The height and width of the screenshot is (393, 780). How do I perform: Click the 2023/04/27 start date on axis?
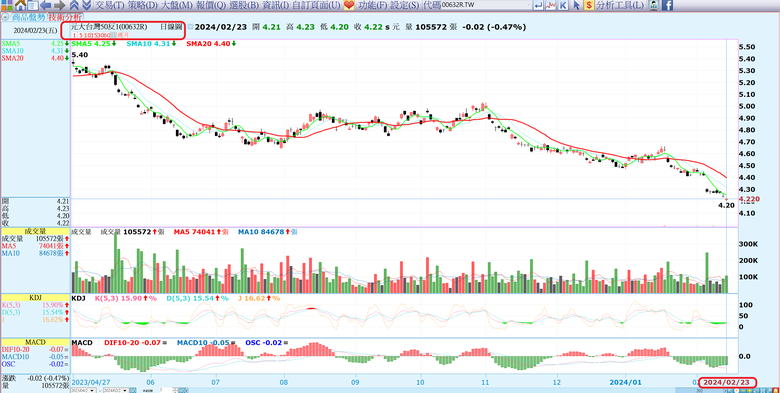coord(91,382)
